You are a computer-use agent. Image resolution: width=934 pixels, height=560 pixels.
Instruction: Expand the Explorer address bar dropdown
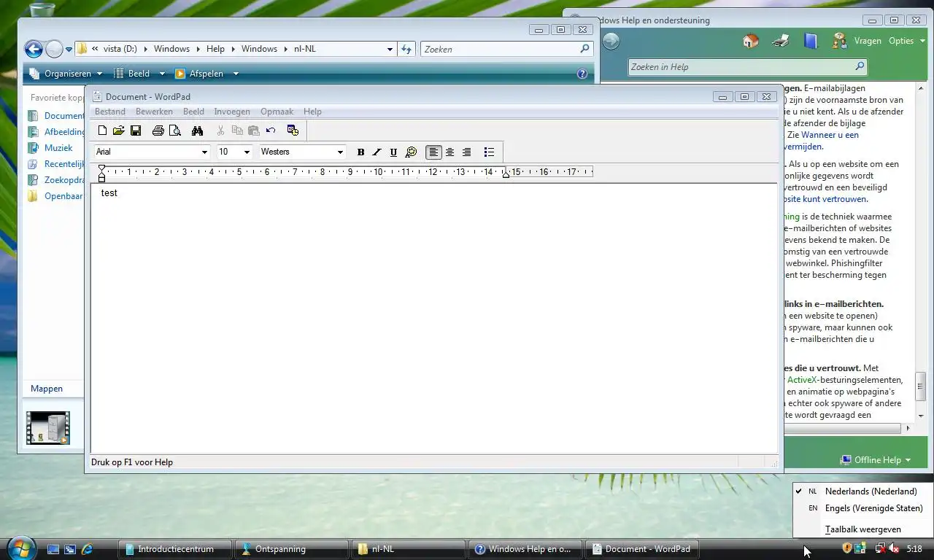point(390,50)
